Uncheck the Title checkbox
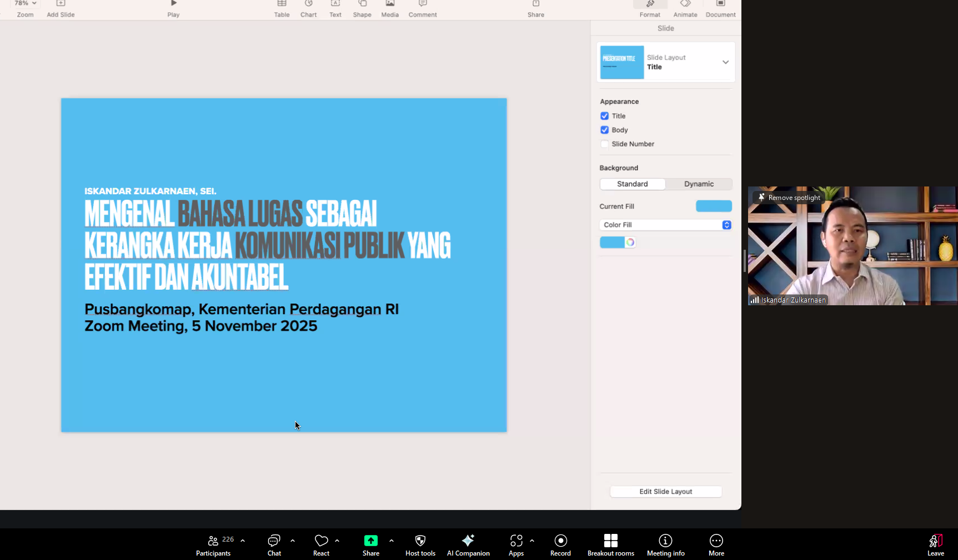Image resolution: width=958 pixels, height=560 pixels. (605, 116)
